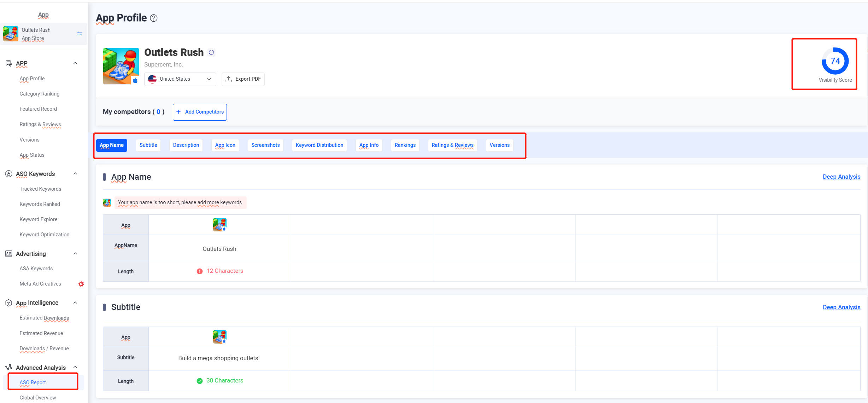The image size is (868, 403).
Task: Click the United States flag icon
Action: point(152,79)
